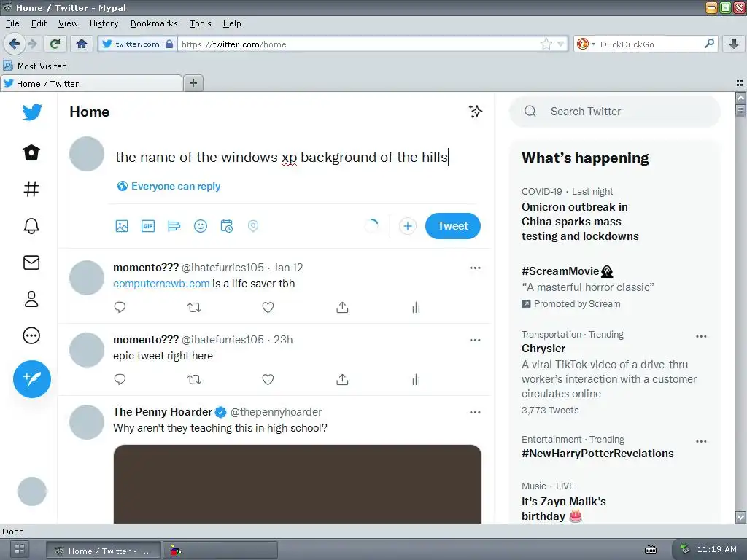Expand the URL bar history dropdown
Image resolution: width=747 pixels, height=560 pixels.
pyautogui.click(x=561, y=44)
